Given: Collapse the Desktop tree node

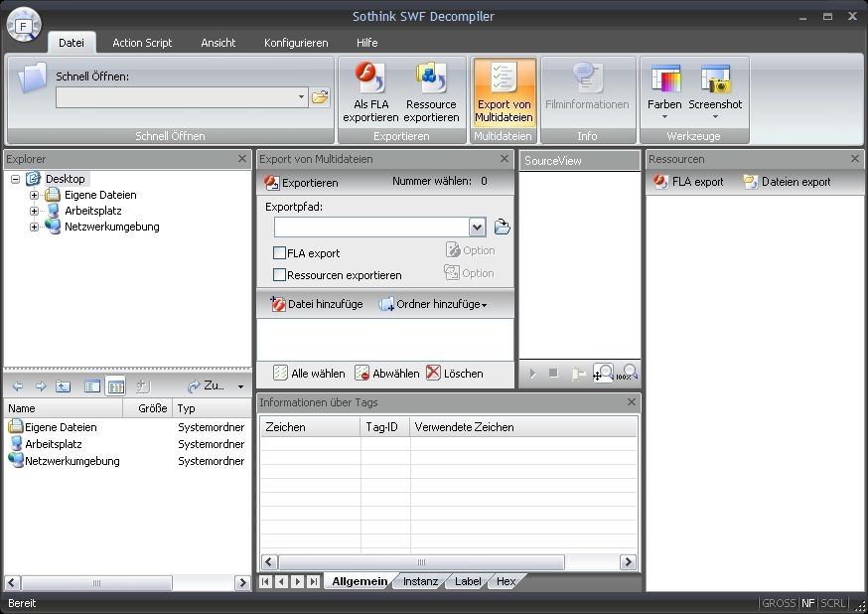Looking at the screenshot, I should 16,179.
